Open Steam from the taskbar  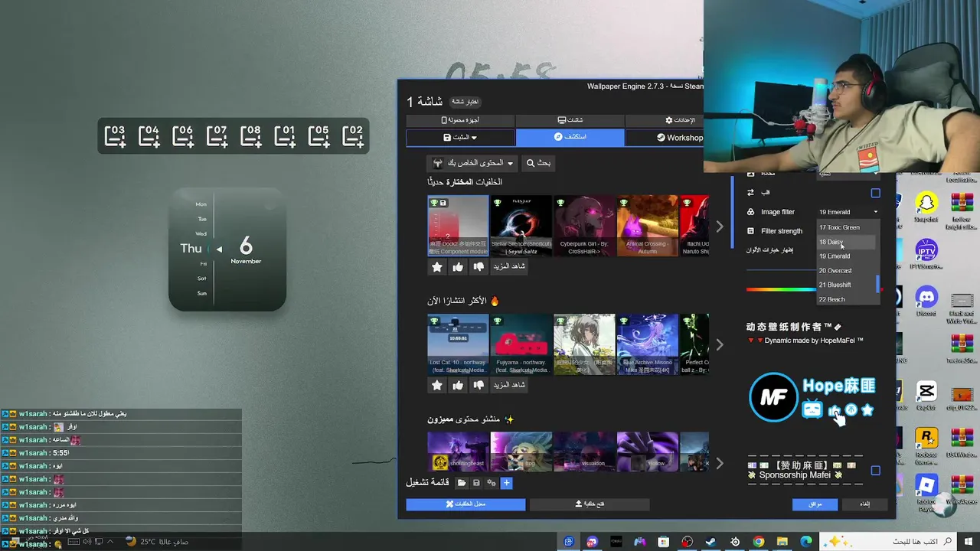(710, 542)
